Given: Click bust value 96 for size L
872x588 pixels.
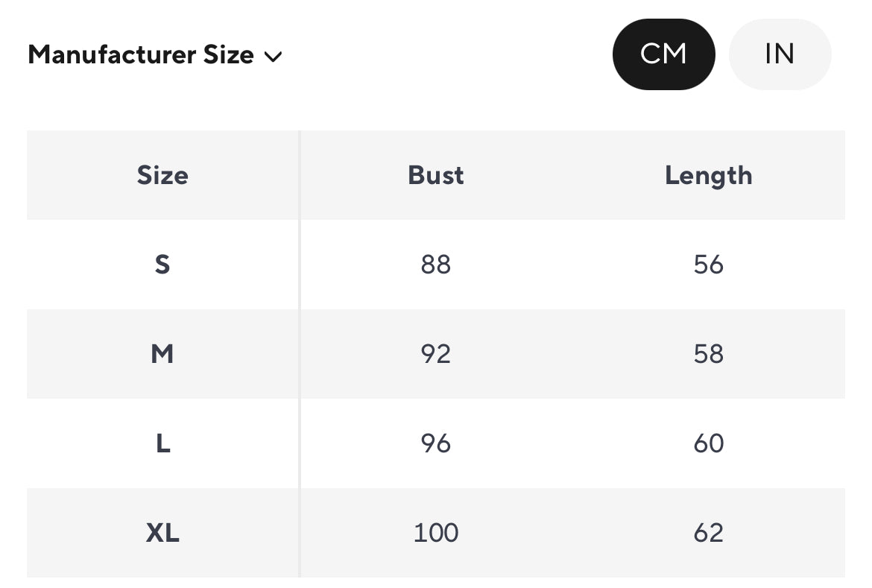Looking at the screenshot, I should (x=435, y=443).
